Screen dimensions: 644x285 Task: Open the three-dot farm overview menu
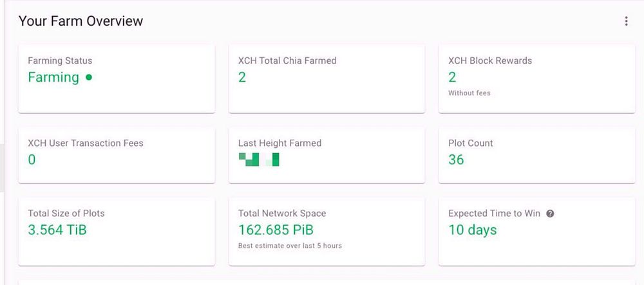point(626,21)
